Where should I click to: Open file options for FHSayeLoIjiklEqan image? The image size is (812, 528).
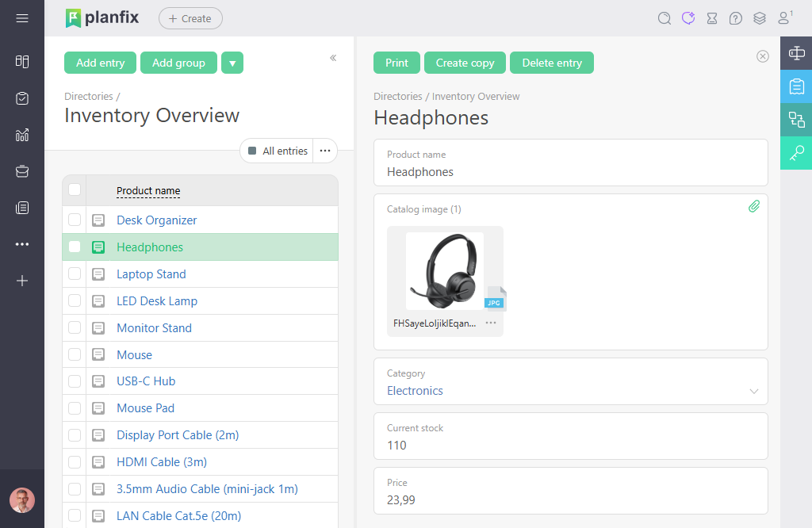[x=491, y=323]
